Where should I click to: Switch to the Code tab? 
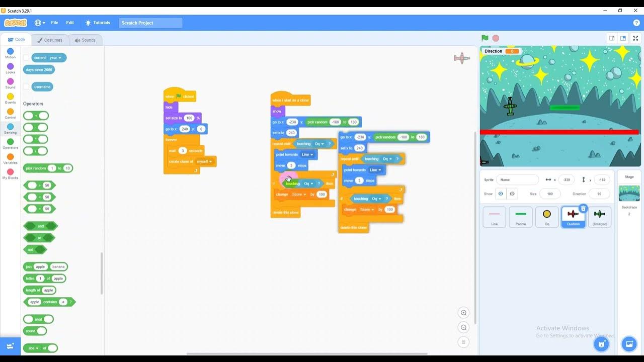tap(16, 40)
